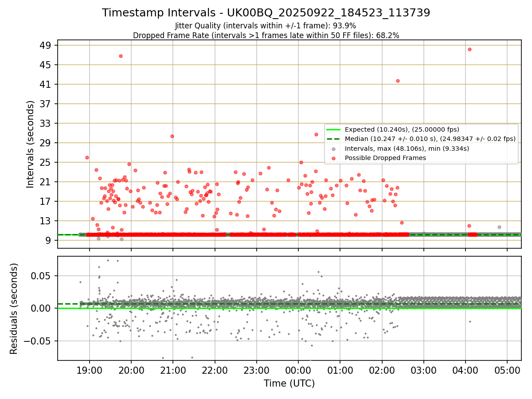Click the 17 tick on the intervals axis
The height and width of the screenshot is (399, 532).
pos(46,201)
